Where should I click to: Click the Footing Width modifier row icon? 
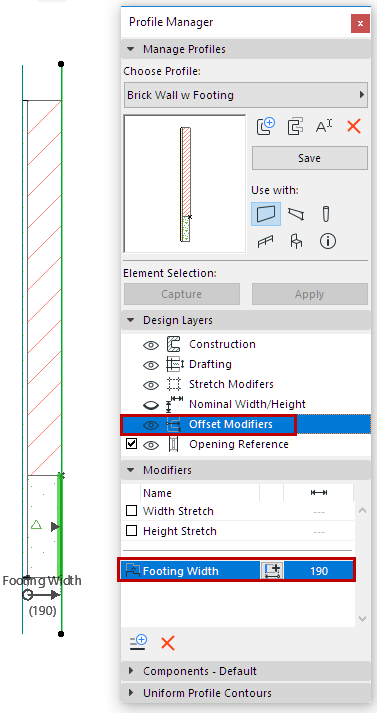tap(132, 571)
